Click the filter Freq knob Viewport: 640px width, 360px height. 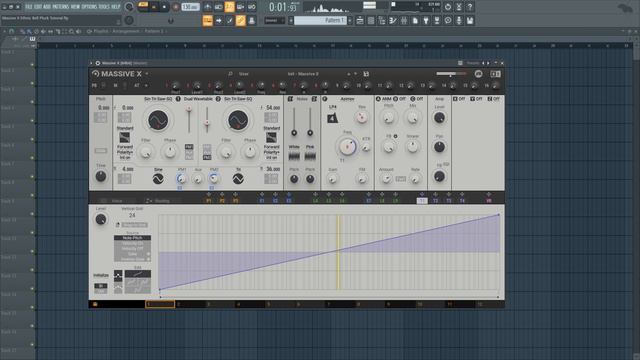(x=347, y=147)
